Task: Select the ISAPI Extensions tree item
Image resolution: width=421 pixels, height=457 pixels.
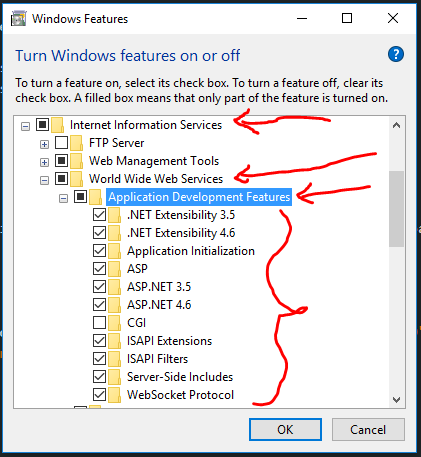Action: pos(169,341)
